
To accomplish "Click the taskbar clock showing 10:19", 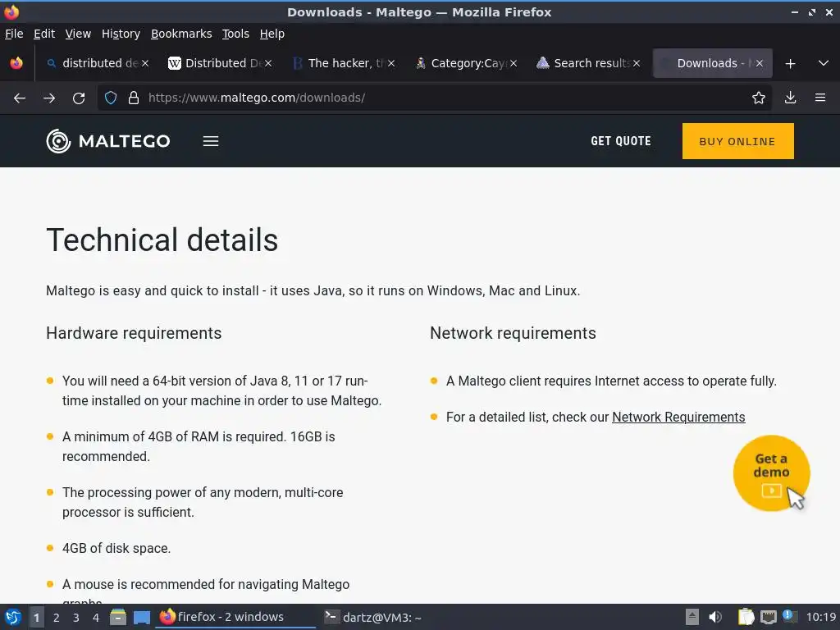I will 821,617.
